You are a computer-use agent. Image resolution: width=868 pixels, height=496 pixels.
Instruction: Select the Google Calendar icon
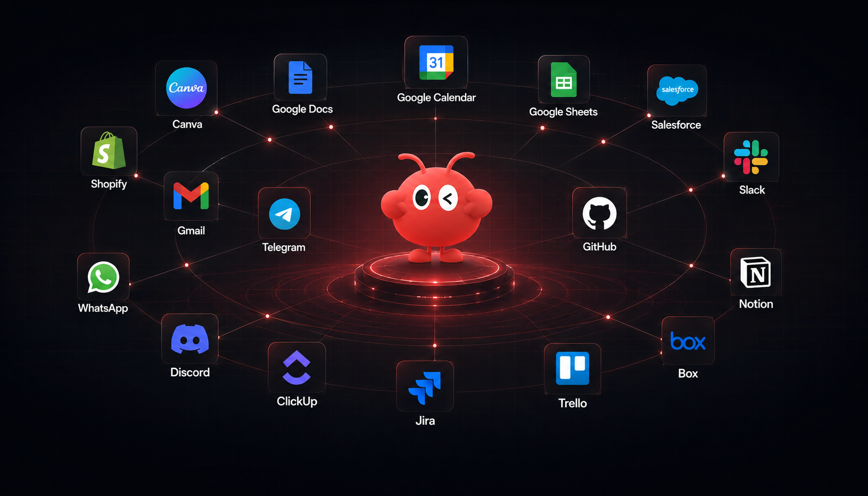(436, 62)
